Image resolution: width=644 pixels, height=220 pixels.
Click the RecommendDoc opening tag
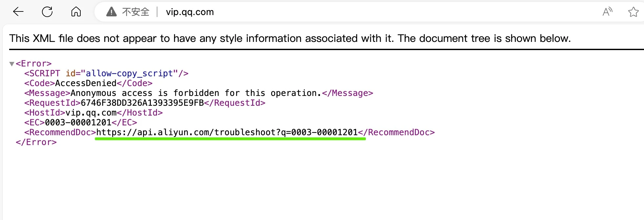coord(60,133)
